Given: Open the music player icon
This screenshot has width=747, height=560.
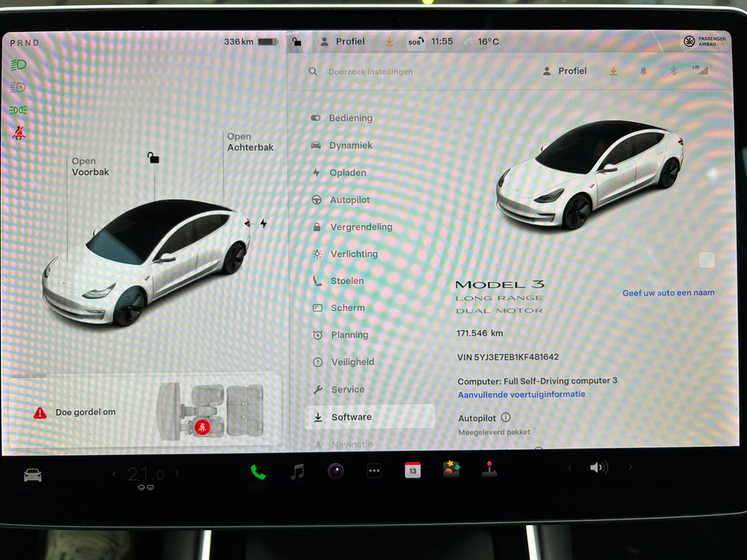Looking at the screenshot, I should click(x=297, y=472).
